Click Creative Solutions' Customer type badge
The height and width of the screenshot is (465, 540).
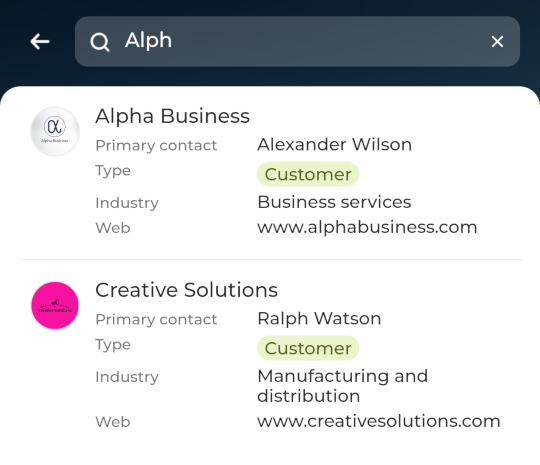tap(308, 348)
